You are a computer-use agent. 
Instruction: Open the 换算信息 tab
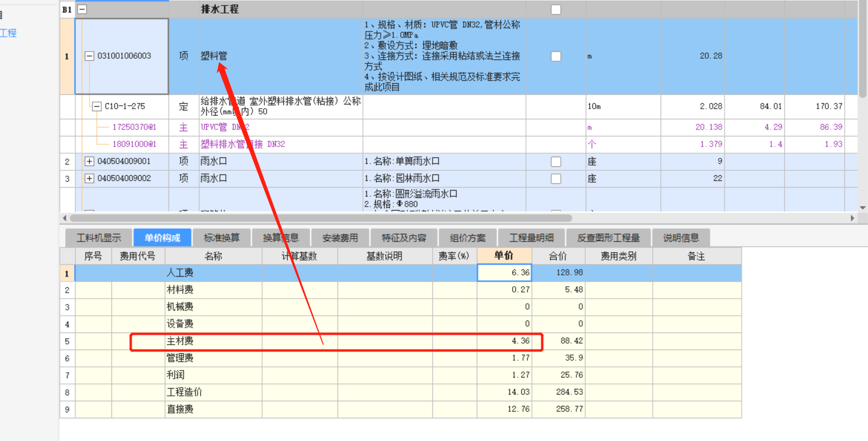click(281, 237)
